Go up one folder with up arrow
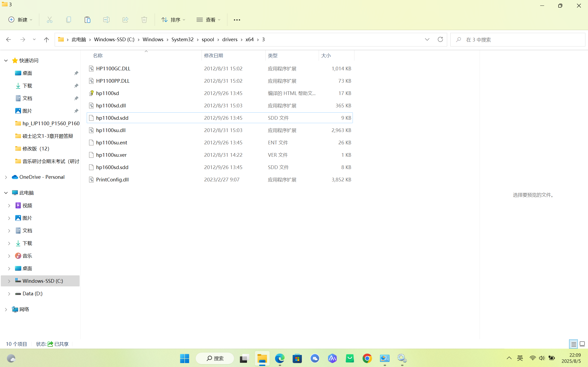The height and width of the screenshot is (367, 588). pos(46,39)
